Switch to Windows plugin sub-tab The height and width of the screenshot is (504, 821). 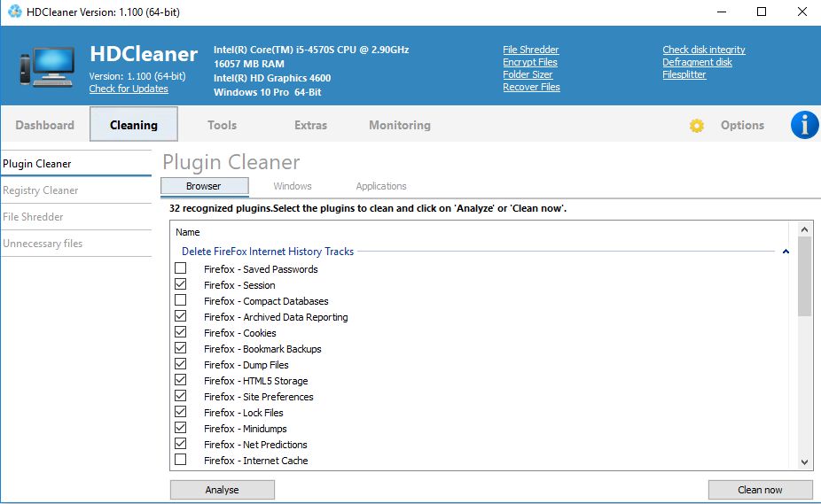293,186
